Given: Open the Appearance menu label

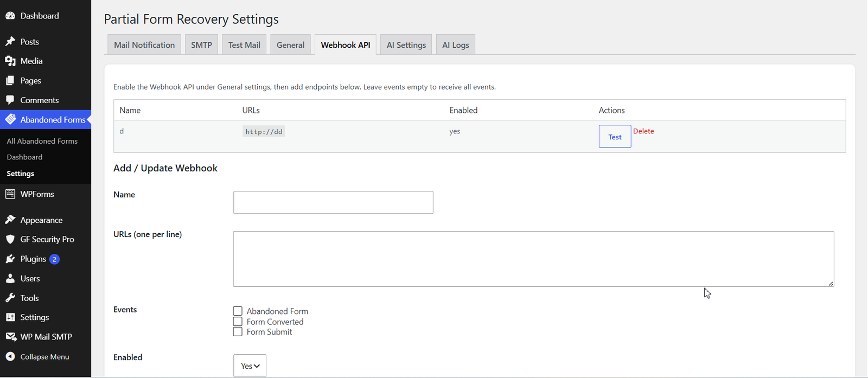Looking at the screenshot, I should [x=41, y=220].
